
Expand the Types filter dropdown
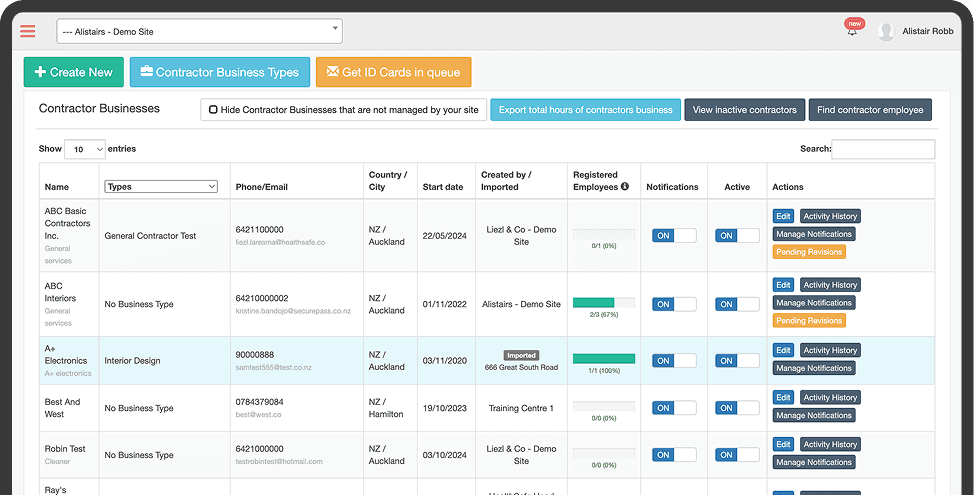[161, 186]
